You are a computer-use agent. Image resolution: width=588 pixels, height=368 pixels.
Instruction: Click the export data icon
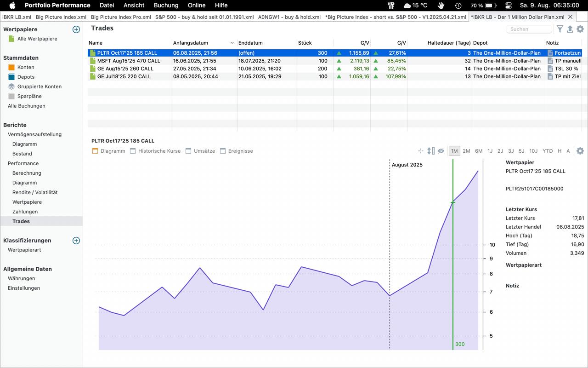point(570,29)
